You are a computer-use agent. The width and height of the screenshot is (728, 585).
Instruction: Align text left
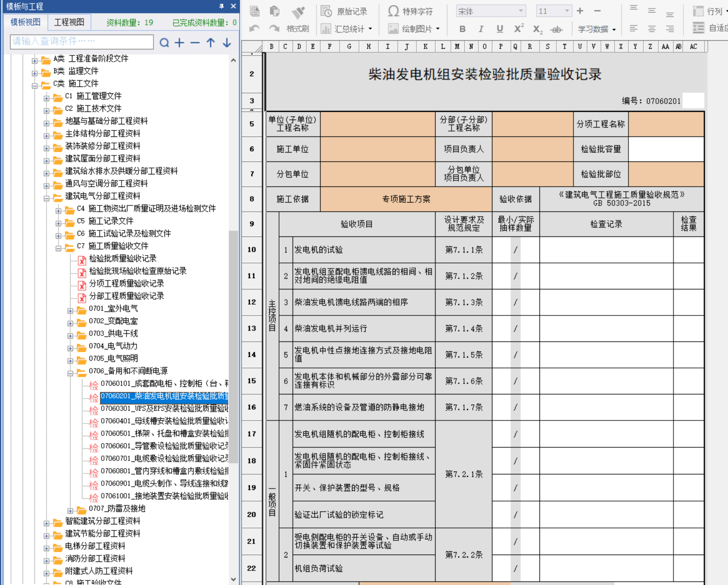pyautogui.click(x=633, y=29)
